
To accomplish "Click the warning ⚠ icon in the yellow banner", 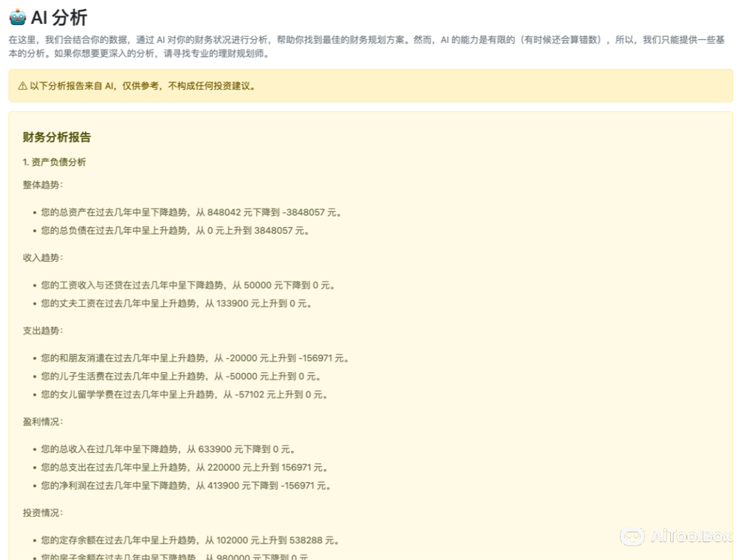I will click(21, 86).
